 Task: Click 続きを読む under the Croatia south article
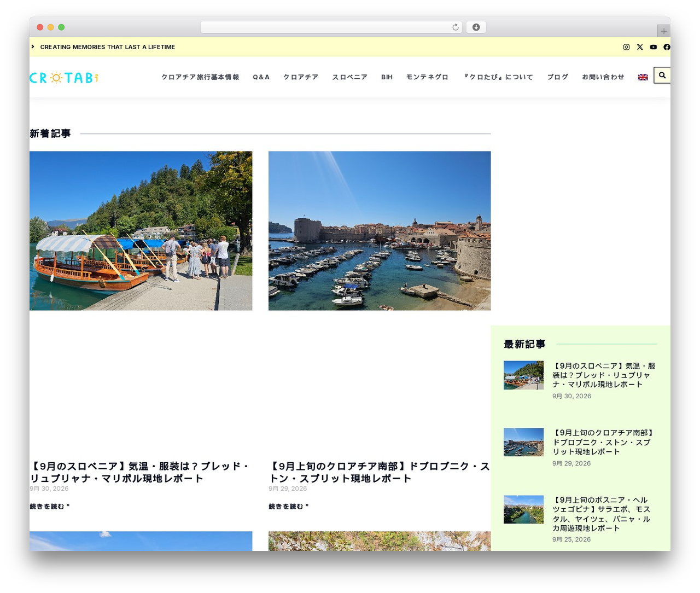pyautogui.click(x=289, y=507)
